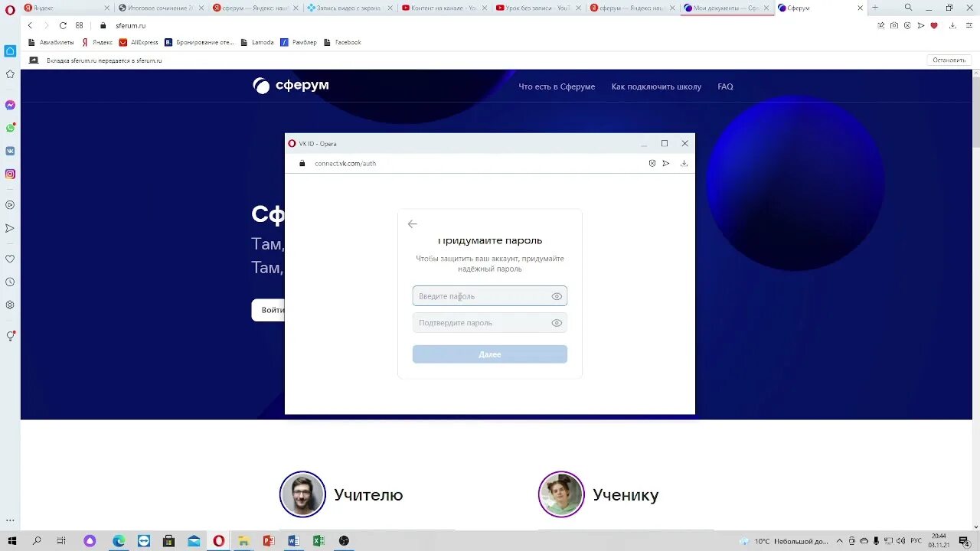Click the 'Далее' button
The height and width of the screenshot is (551, 980).
click(490, 354)
